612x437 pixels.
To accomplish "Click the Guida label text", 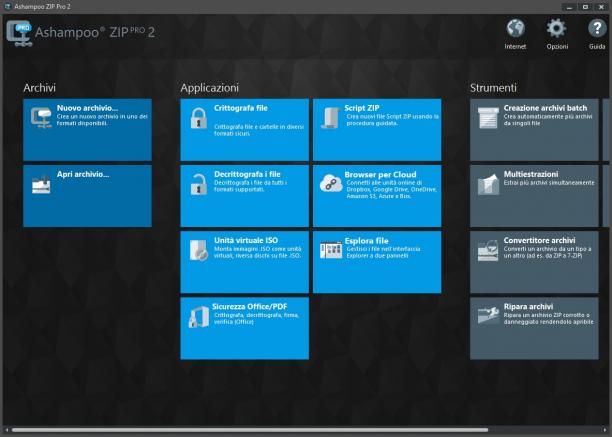I will [x=597, y=46].
